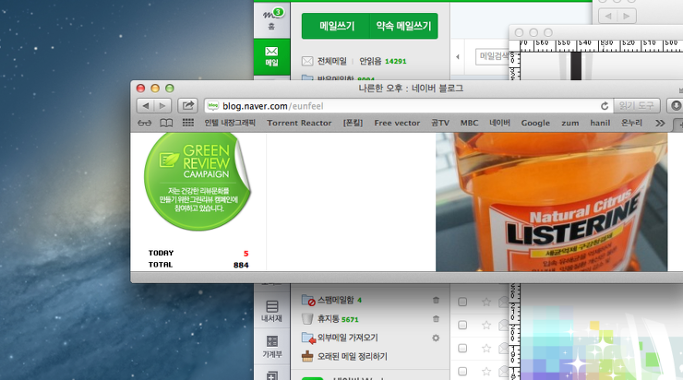
Task: Go back in the Safari blog window
Action: 145,105
